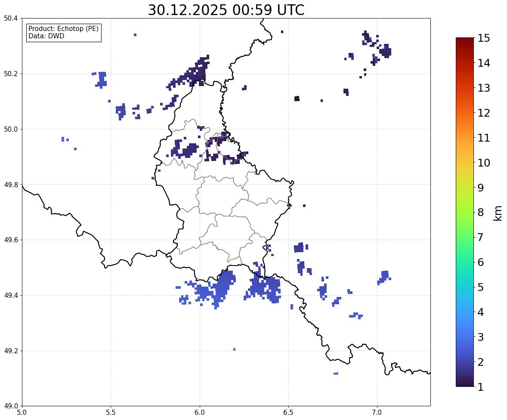507x420 pixels.
Task: Click the '10' tick on the color bar
Action: click(x=484, y=163)
